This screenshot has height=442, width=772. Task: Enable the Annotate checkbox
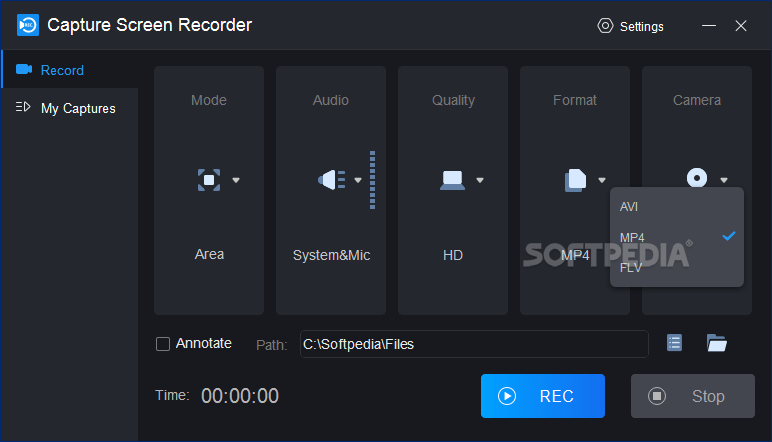pyautogui.click(x=163, y=344)
